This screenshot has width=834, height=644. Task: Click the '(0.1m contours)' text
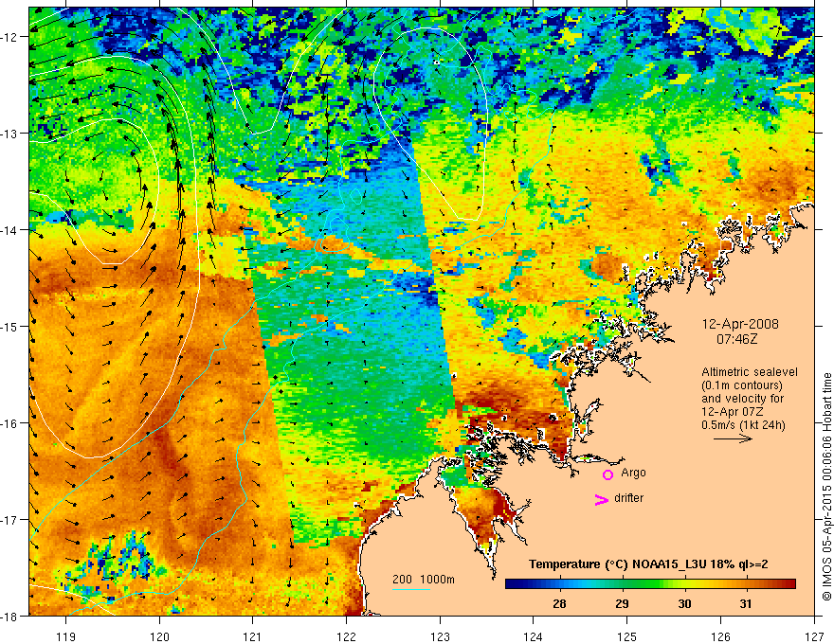coord(742,385)
